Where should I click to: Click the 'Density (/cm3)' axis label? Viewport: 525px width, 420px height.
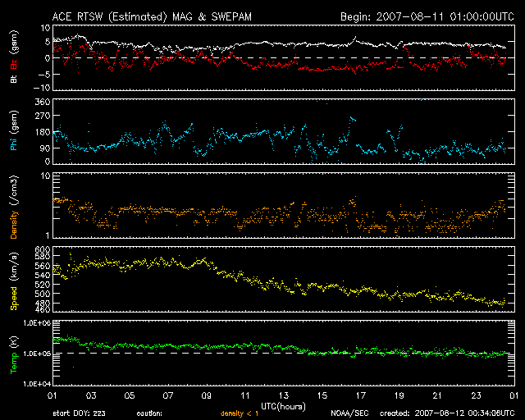tap(14, 207)
